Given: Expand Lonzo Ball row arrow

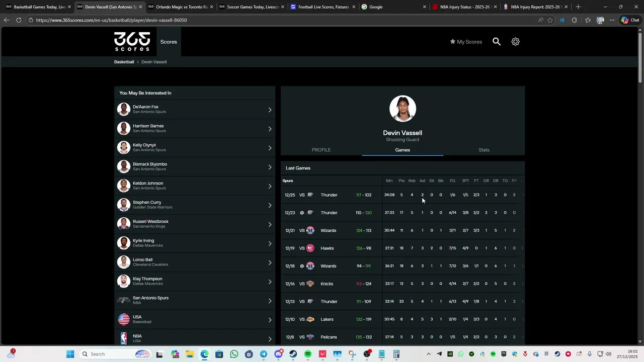Looking at the screenshot, I should coord(270,262).
